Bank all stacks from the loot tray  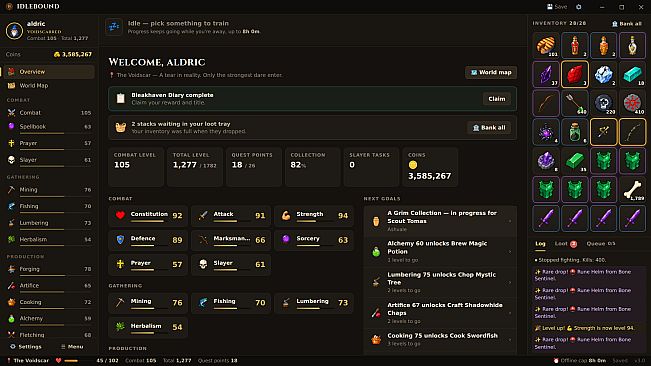coord(489,127)
